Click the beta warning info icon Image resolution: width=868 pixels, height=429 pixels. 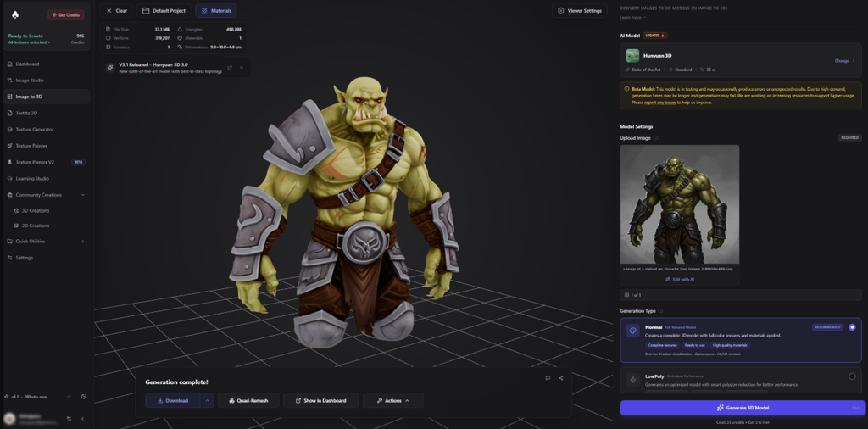[x=626, y=88]
